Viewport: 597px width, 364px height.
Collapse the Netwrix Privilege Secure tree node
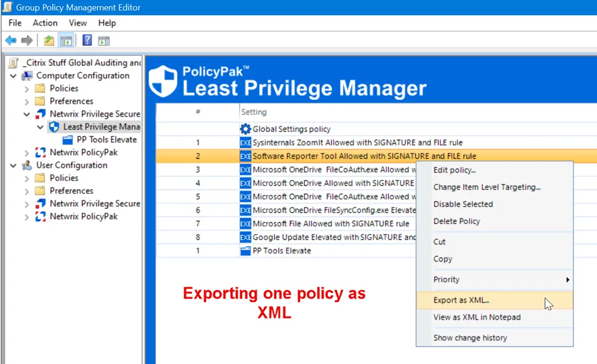click(x=26, y=114)
